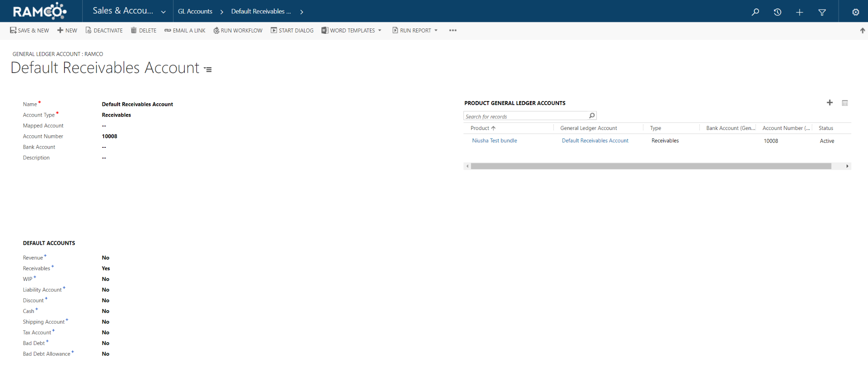Sort by the Type column header

click(x=655, y=128)
